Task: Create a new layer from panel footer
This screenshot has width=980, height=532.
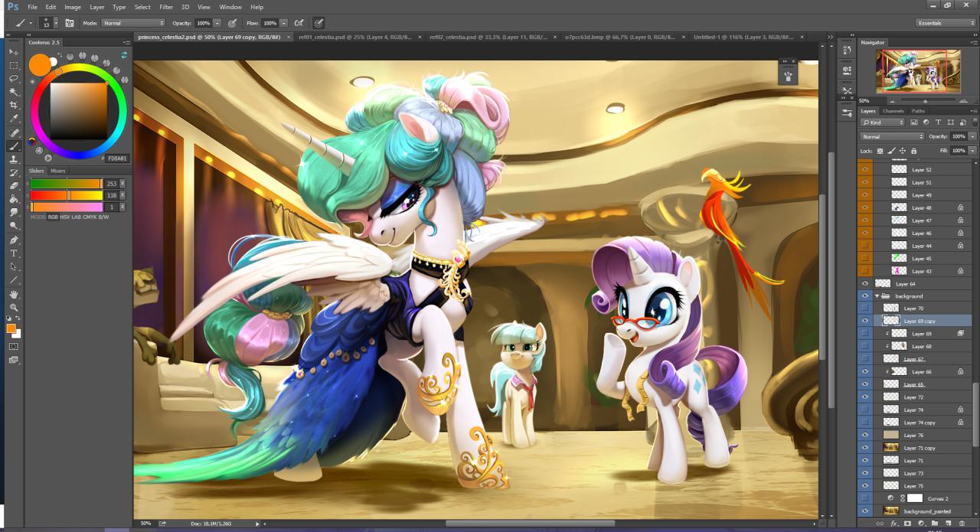Action: click(949, 524)
